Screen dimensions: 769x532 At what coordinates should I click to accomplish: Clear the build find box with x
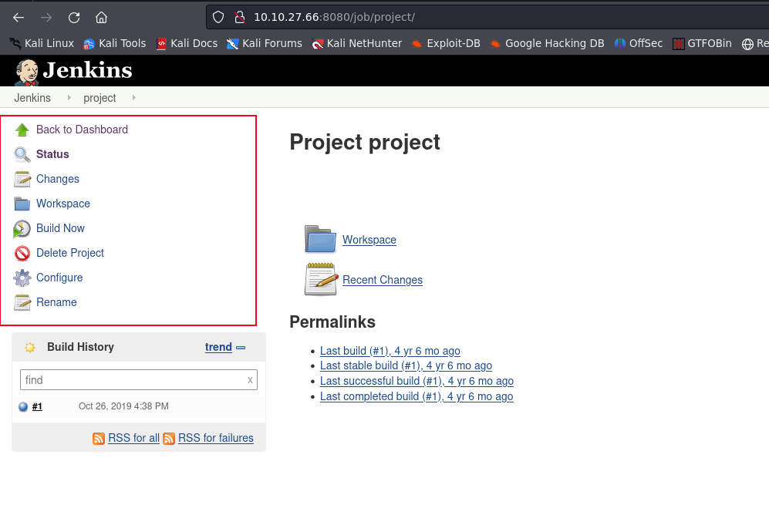point(250,380)
